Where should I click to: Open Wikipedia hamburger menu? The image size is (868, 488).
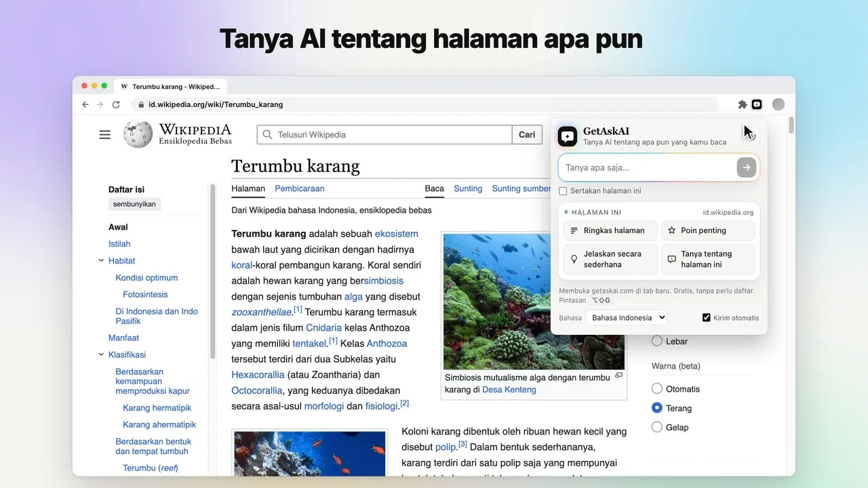point(105,135)
